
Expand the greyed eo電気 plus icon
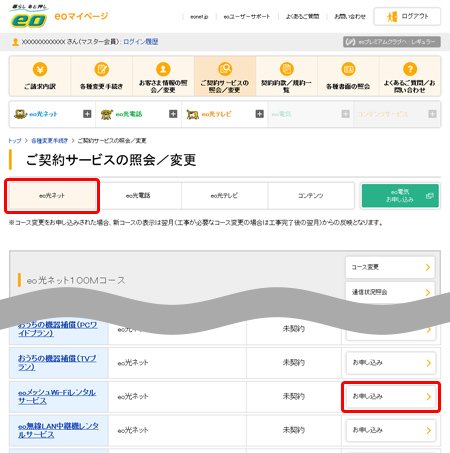click(346, 114)
